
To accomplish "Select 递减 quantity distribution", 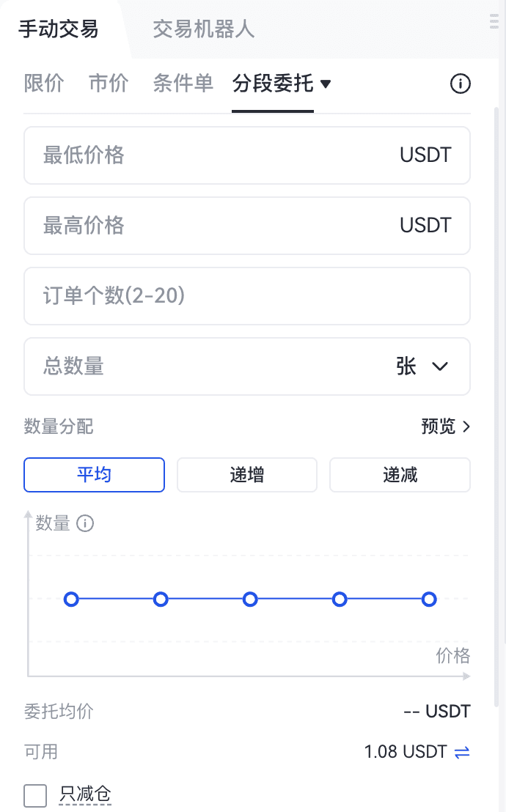I will pyautogui.click(x=400, y=475).
